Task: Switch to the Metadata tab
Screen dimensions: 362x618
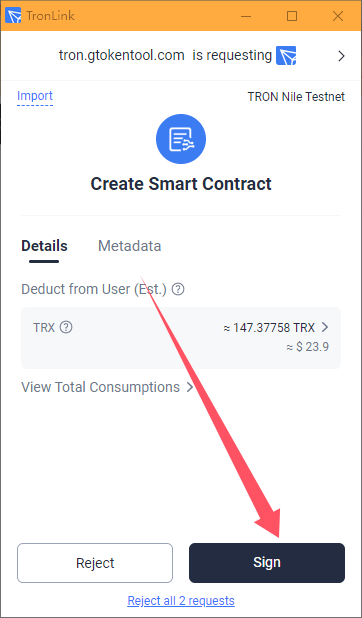Action: point(129,246)
